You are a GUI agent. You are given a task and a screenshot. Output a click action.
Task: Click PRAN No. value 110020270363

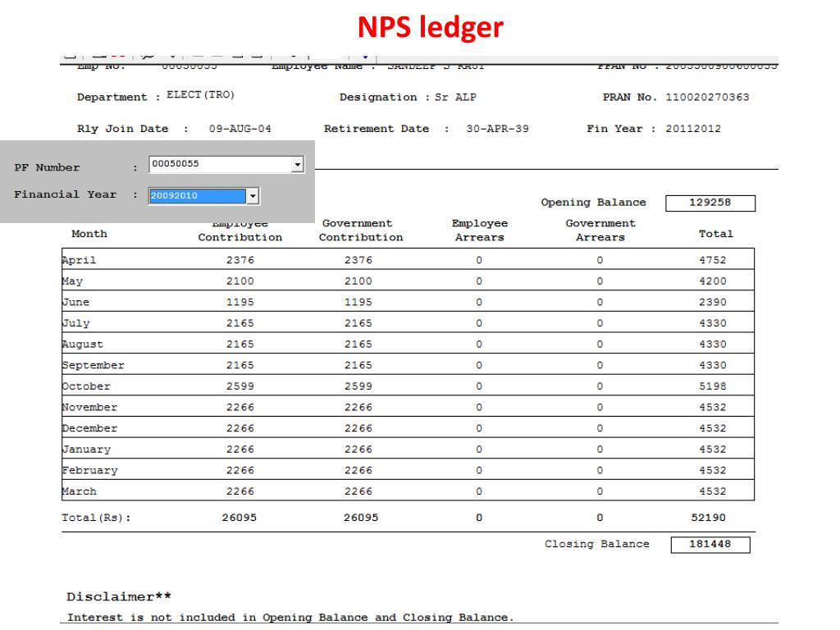[x=707, y=98]
